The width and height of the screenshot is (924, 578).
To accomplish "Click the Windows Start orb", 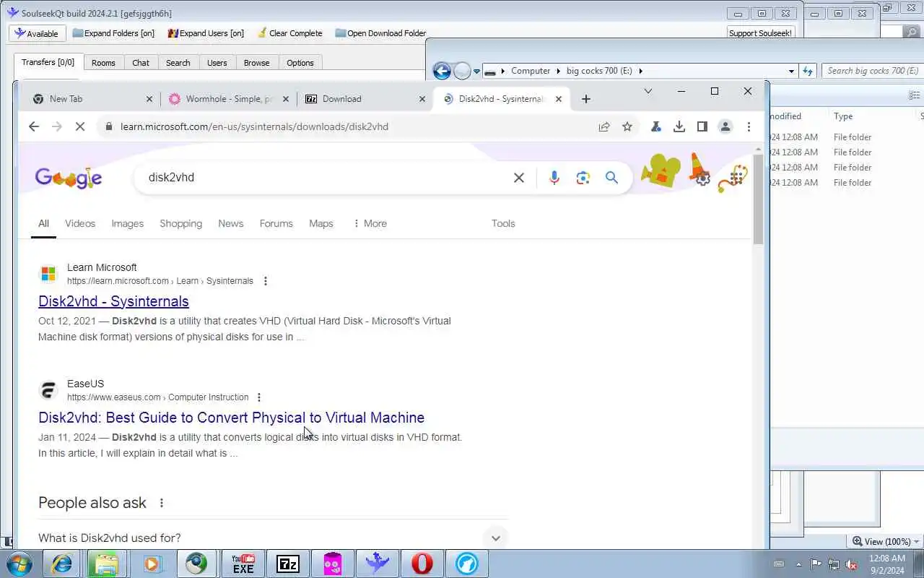I will (x=19, y=564).
